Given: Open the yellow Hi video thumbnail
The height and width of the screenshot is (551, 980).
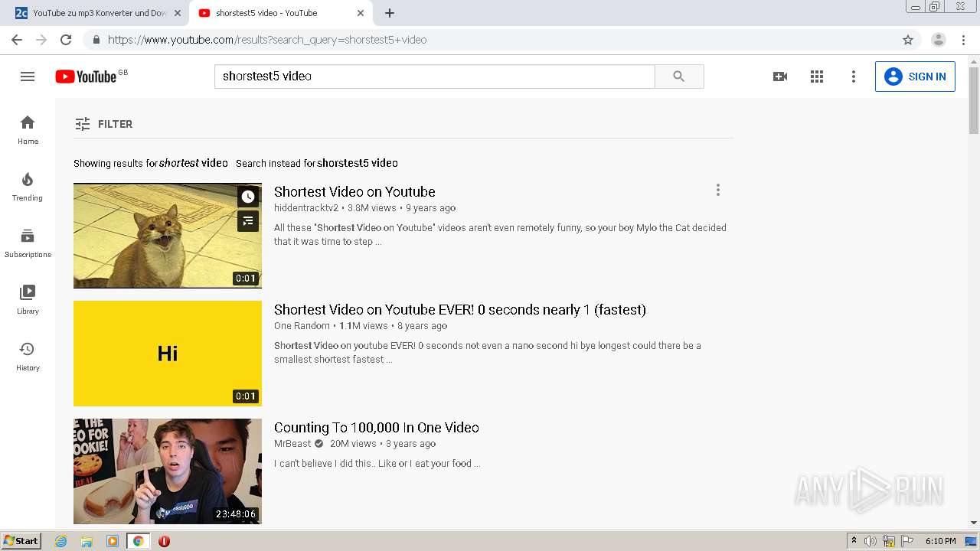Looking at the screenshot, I should [168, 354].
